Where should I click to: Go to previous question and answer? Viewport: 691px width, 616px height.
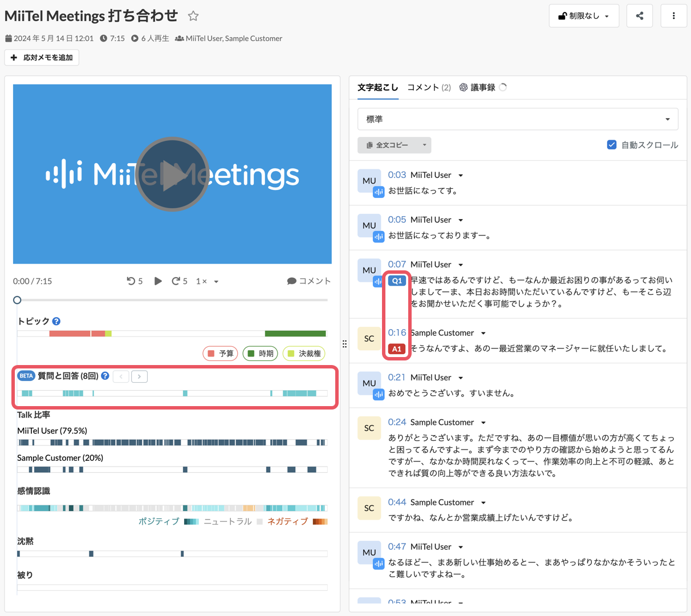[121, 376]
